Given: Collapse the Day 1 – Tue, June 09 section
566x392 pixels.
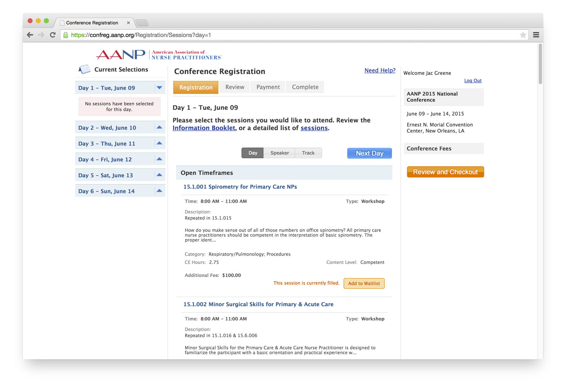Looking at the screenshot, I should tap(159, 88).
